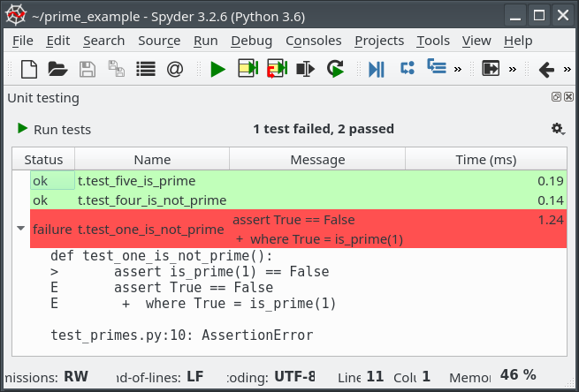Viewport: 579px width, 392px height.
Task: Open the File menu
Action: click(22, 41)
